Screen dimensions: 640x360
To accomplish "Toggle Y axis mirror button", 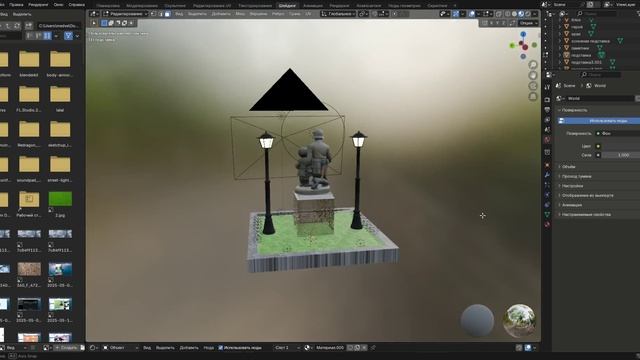I will (497, 23).
